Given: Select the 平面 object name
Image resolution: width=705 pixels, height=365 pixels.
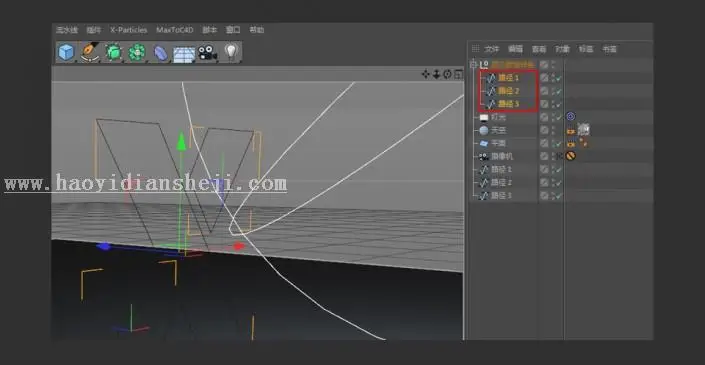Looking at the screenshot, I should pyautogui.click(x=498, y=143).
